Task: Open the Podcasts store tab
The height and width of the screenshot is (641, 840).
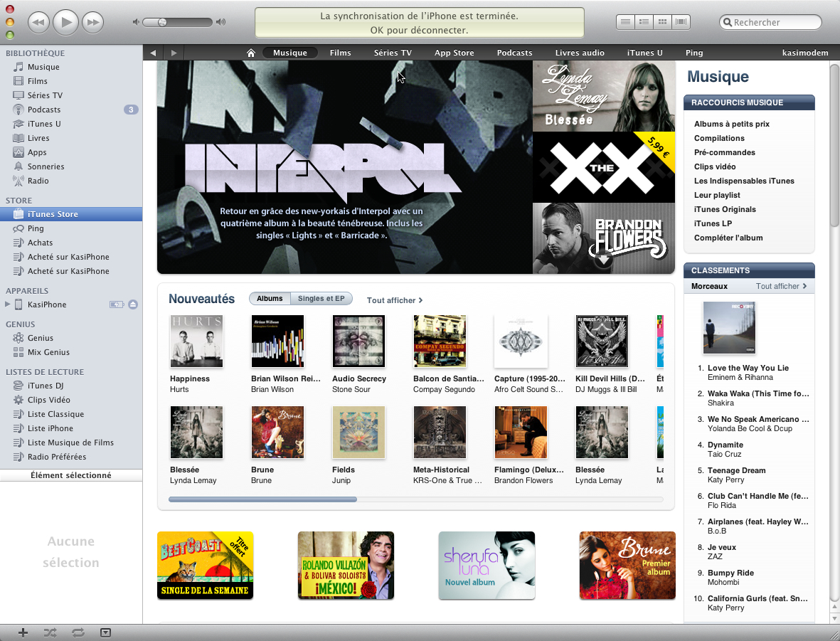Action: [x=514, y=53]
